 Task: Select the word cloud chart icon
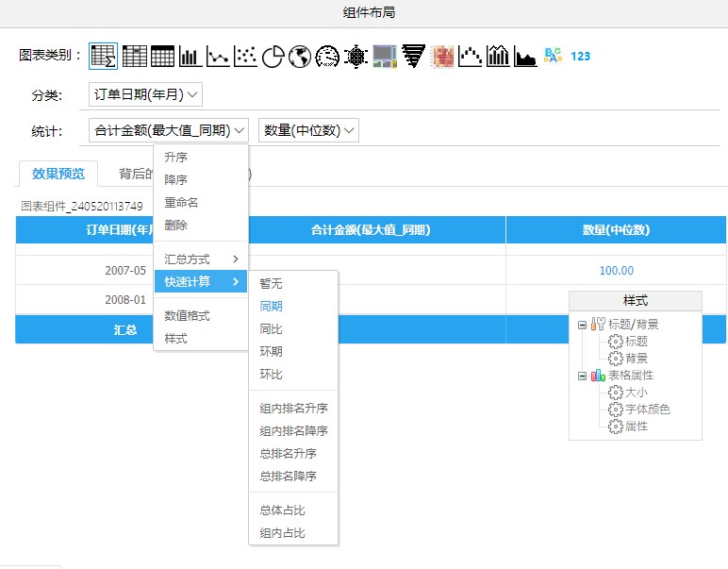553,57
